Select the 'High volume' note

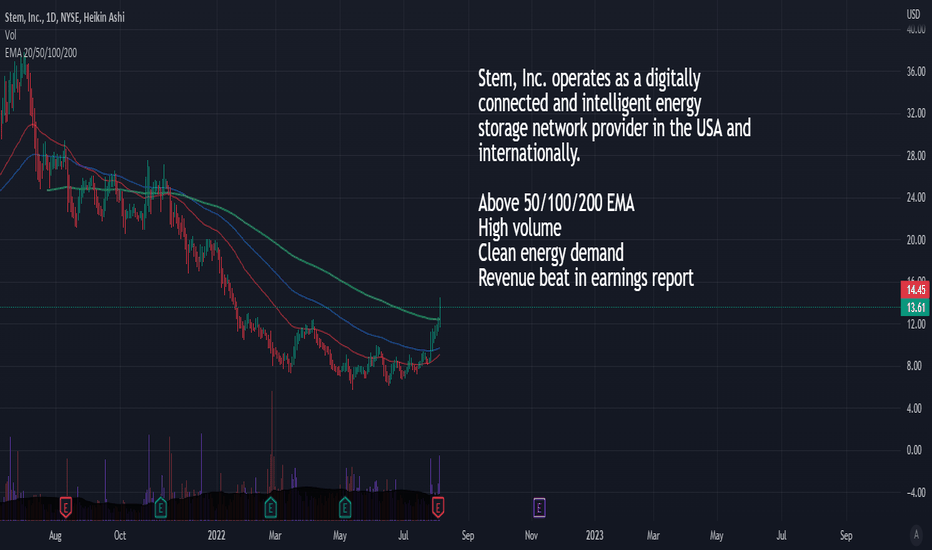point(519,228)
